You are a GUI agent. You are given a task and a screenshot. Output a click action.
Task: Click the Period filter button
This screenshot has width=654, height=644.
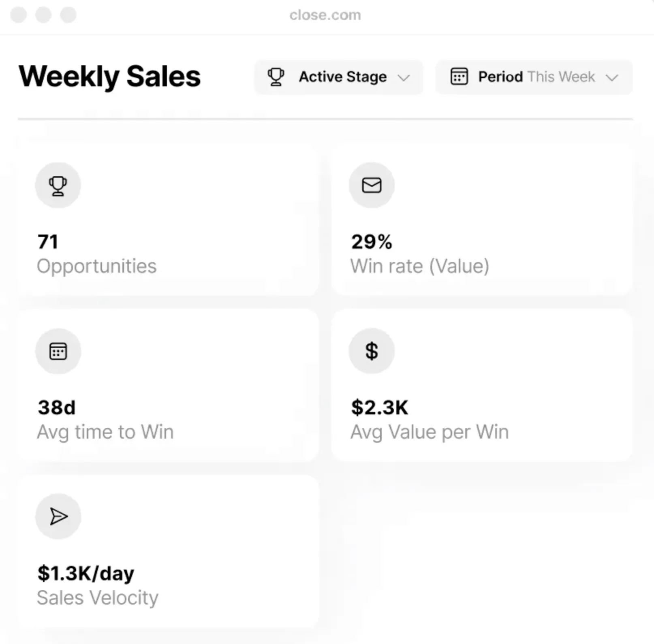tap(533, 77)
